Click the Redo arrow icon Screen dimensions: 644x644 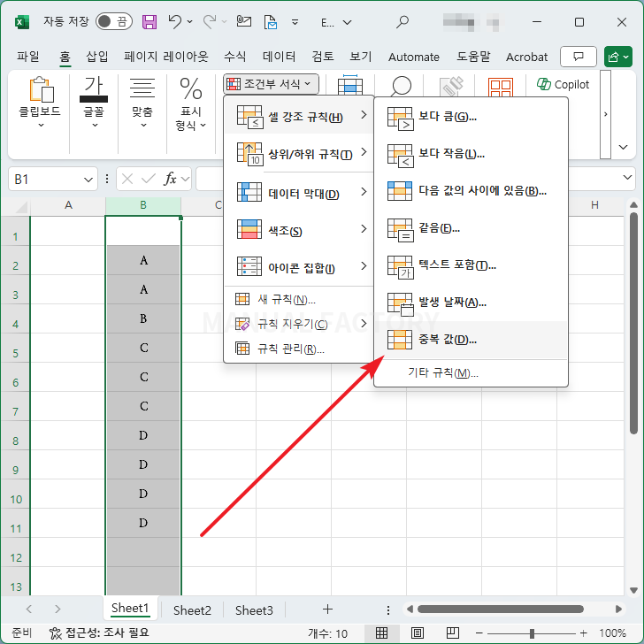210,21
